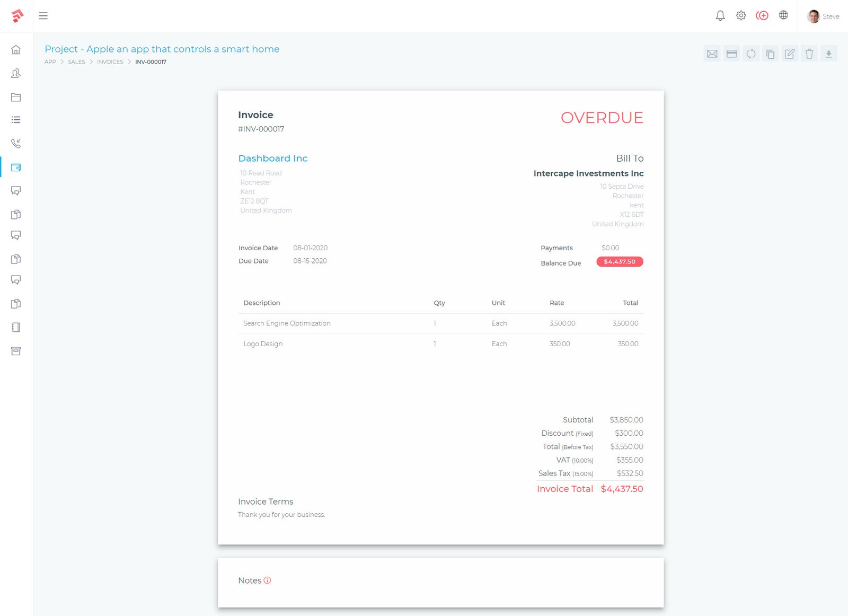This screenshot has height=616, width=848.
Task: Click the Notes info icon
Action: pyautogui.click(x=267, y=580)
